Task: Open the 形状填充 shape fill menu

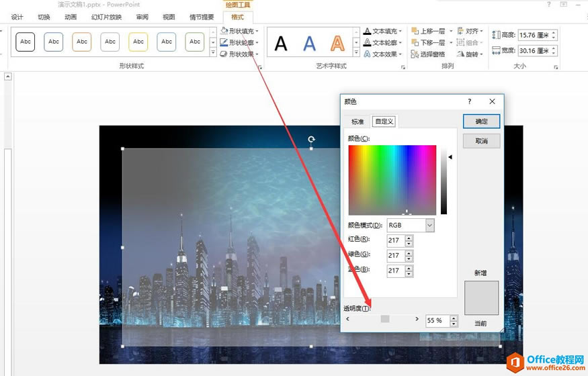Action: click(238, 31)
